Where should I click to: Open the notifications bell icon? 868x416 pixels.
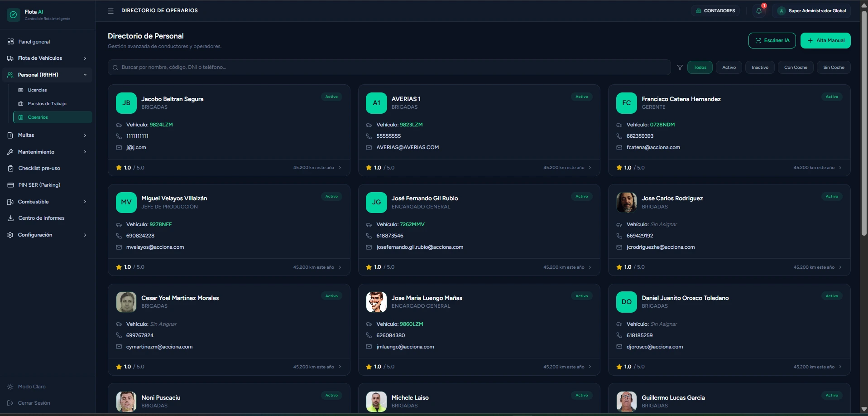tap(759, 10)
